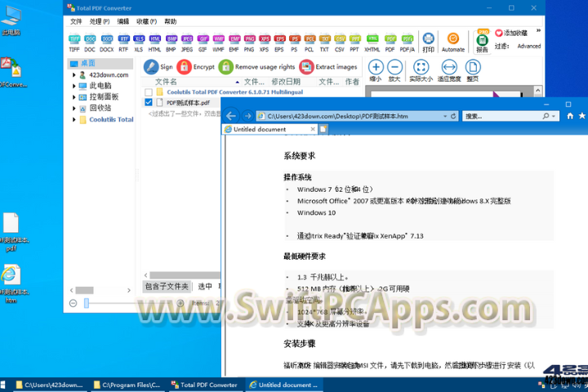Screen dimensions: 588x392
Task: Expand the 控制面板 tree node
Action: pyautogui.click(x=73, y=97)
